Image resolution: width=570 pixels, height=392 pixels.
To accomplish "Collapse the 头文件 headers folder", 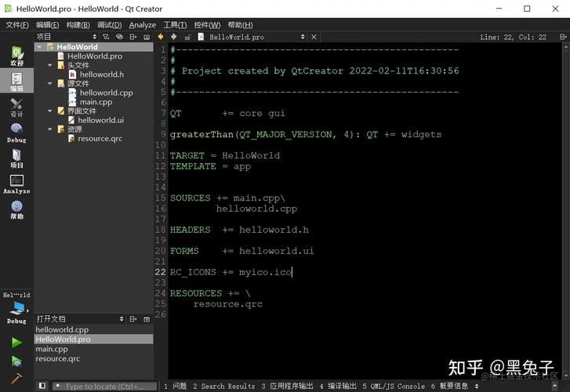I will coord(50,65).
